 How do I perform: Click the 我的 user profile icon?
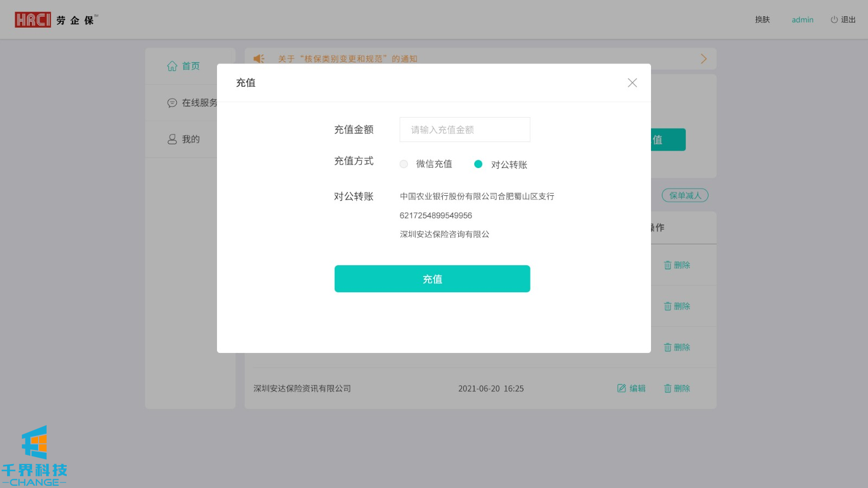coord(172,139)
